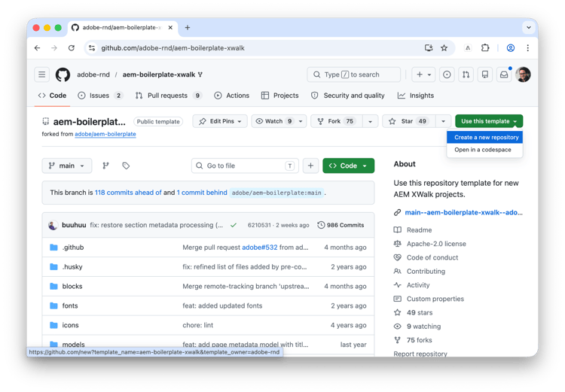
Task: Open Chrome three-dot menu
Action: click(527, 48)
